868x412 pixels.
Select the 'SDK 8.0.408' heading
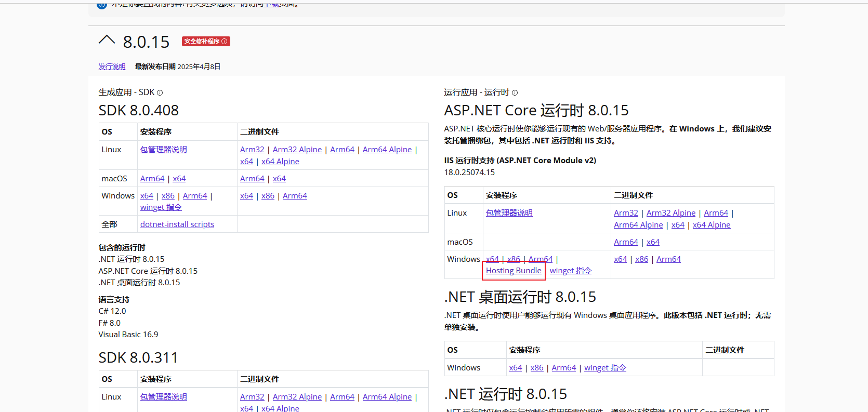pyautogui.click(x=139, y=110)
